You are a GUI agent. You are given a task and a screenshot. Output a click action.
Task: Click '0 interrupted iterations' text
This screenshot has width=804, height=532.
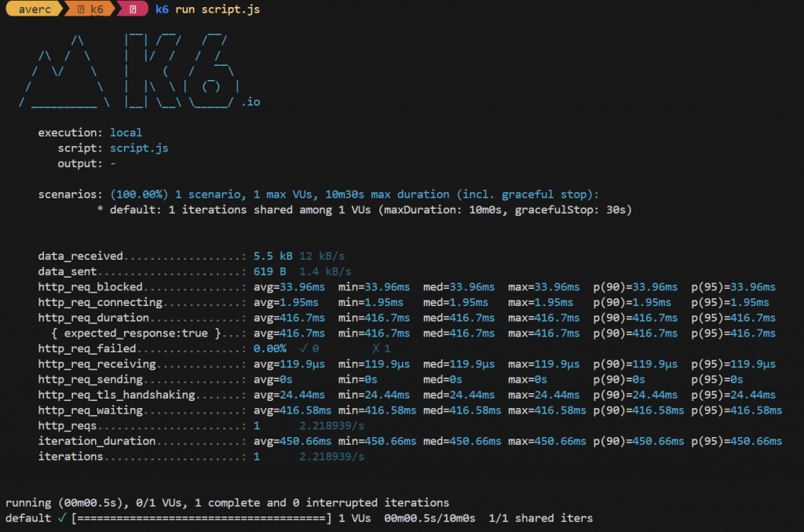371,503
